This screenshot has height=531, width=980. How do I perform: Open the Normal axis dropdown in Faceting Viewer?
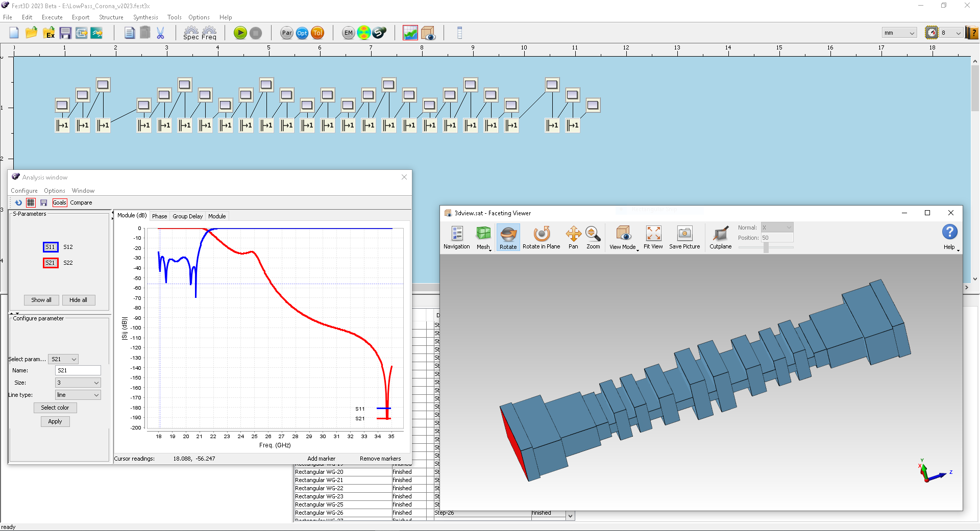point(777,227)
